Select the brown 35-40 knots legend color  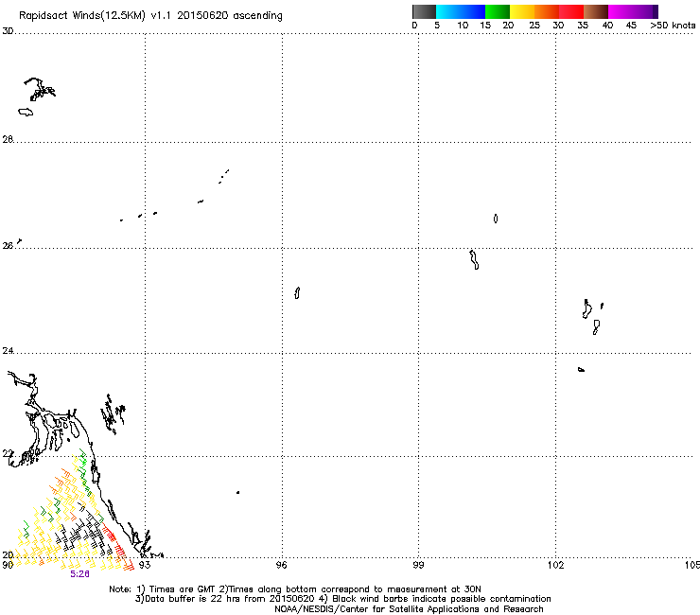[x=596, y=11]
